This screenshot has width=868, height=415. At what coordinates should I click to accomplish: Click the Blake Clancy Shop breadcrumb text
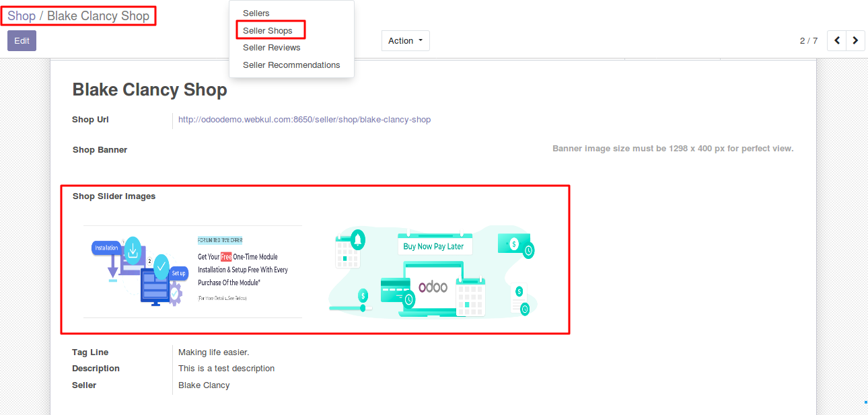pyautogui.click(x=98, y=15)
